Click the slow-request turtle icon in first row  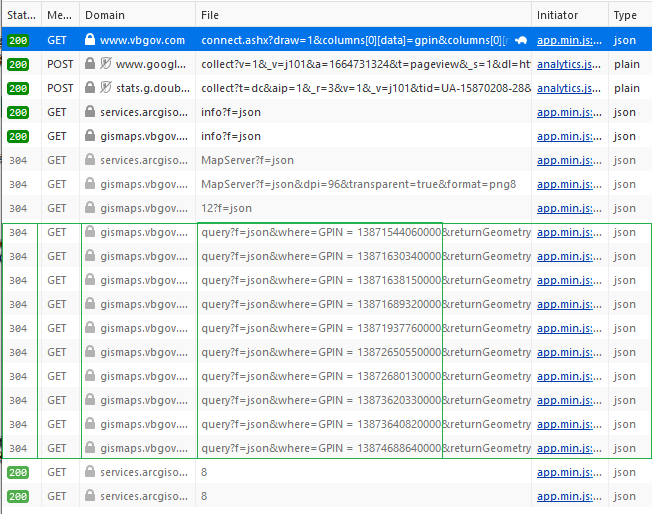(521, 40)
